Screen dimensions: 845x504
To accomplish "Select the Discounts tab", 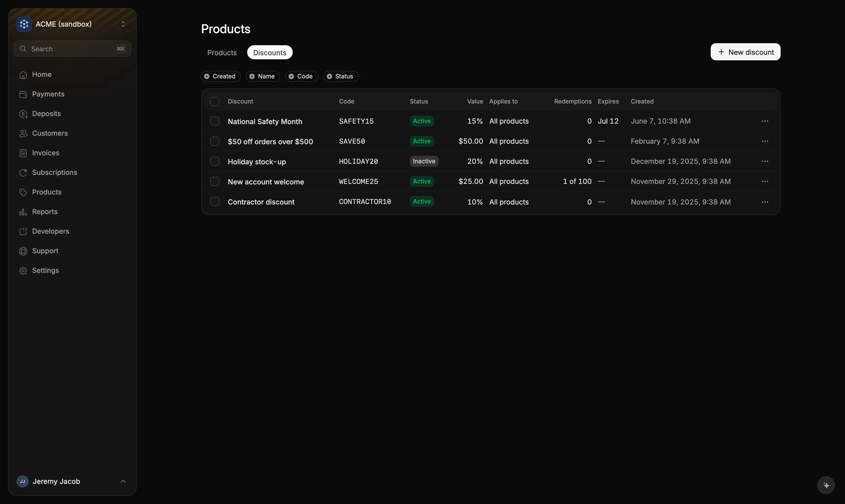I will tap(270, 53).
